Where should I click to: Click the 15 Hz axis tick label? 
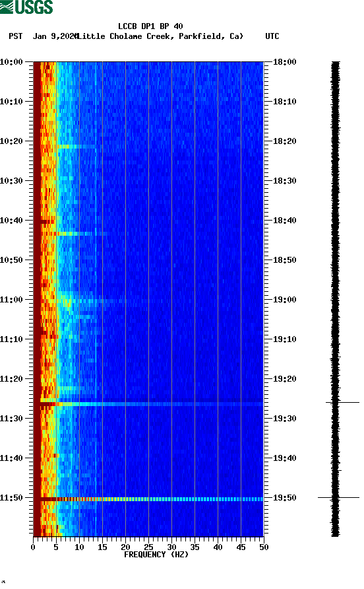(102, 547)
